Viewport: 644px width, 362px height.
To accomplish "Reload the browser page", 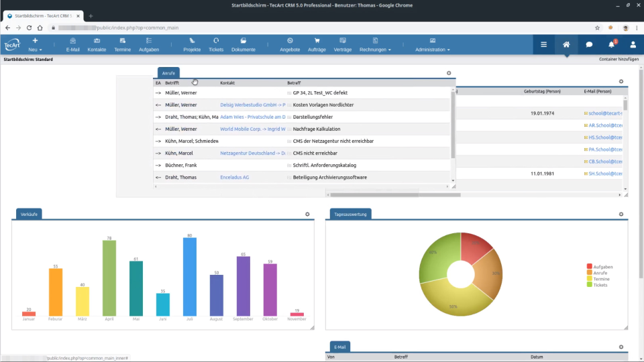I will click(x=29, y=28).
